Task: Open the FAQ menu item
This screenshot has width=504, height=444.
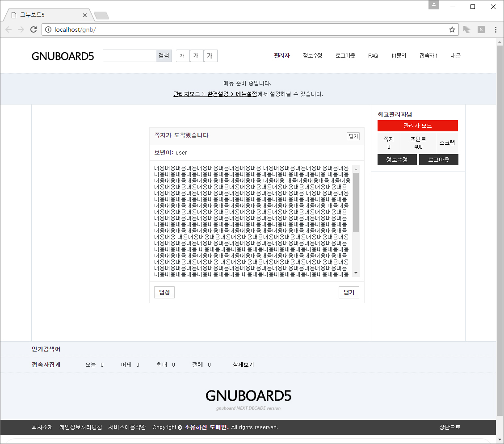Action: pos(373,55)
